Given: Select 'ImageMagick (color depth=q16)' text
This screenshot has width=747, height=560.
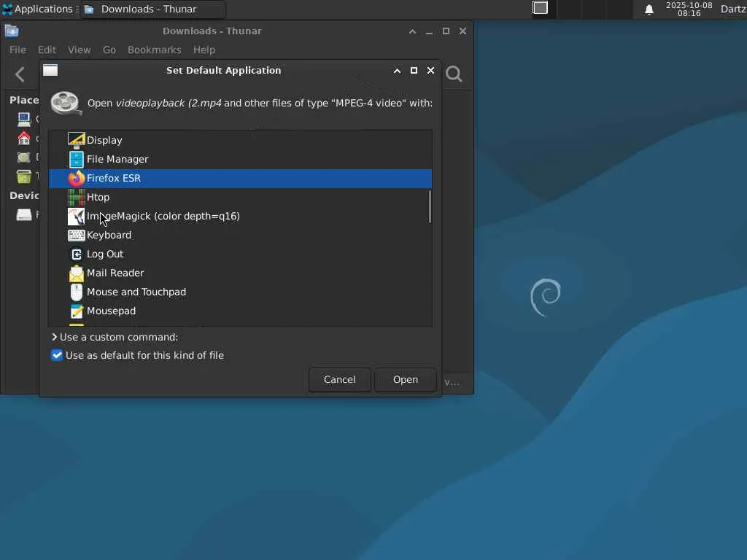Looking at the screenshot, I should click(x=163, y=216).
